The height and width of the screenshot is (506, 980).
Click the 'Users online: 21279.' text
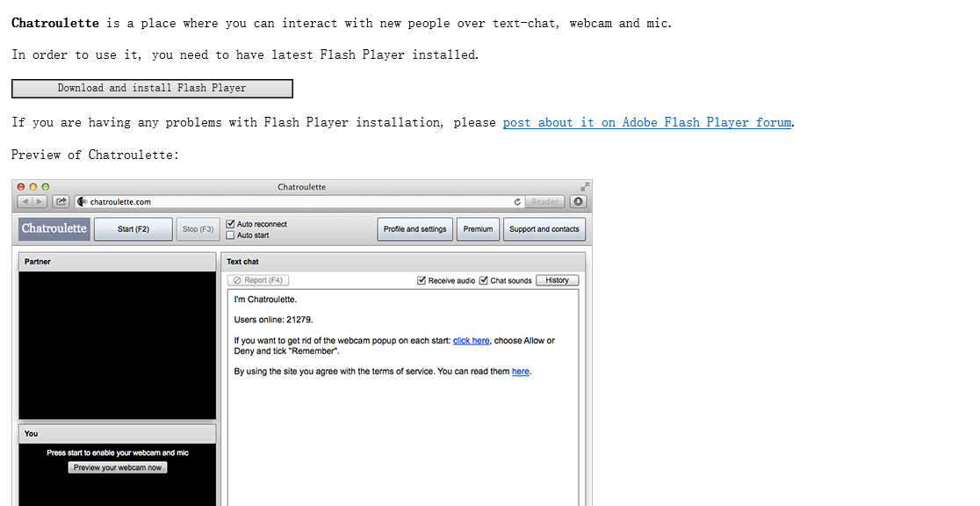[273, 320]
